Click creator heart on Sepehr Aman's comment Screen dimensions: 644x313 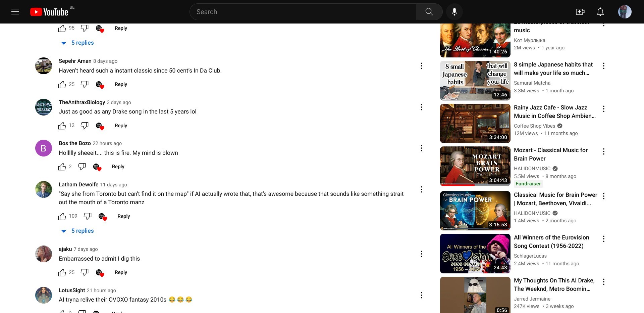[x=100, y=85]
